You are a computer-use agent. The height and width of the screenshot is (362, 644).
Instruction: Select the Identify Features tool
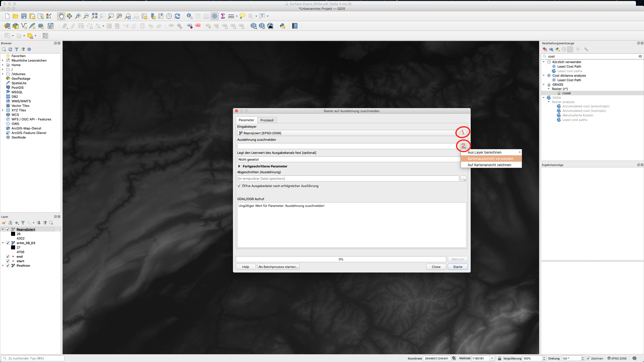click(x=189, y=16)
